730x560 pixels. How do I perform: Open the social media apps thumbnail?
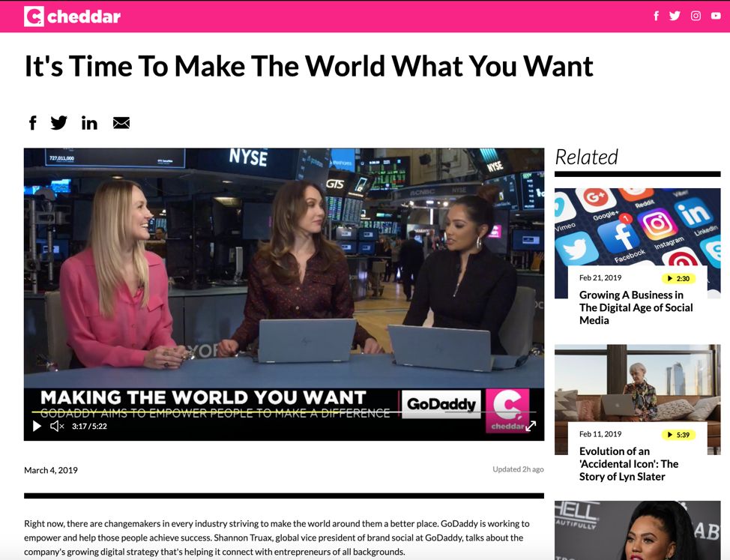tap(637, 227)
